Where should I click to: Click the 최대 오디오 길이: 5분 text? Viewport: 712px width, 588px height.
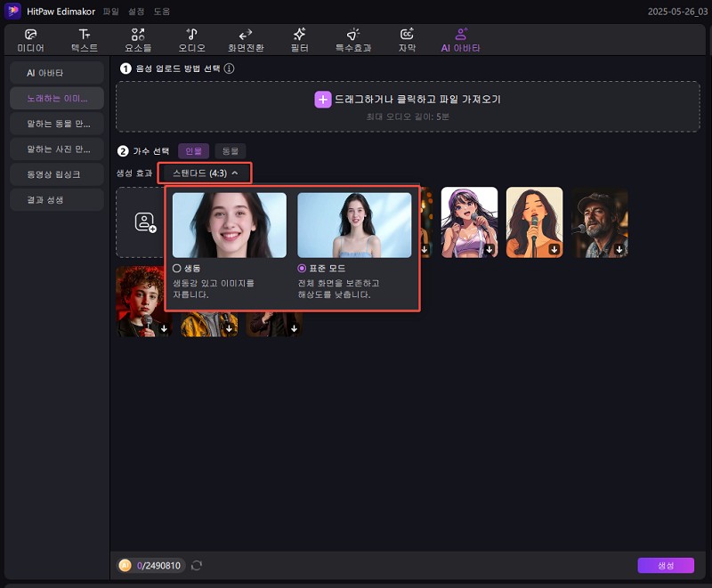(408, 117)
